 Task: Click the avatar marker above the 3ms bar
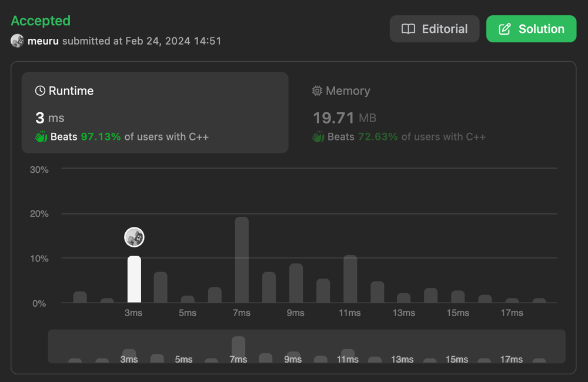tap(135, 237)
